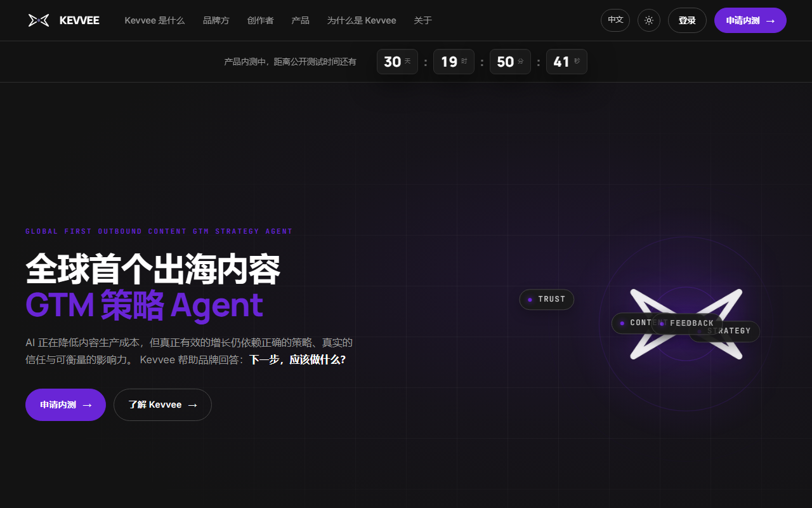Click the purple GTM 策略 Agent headline
This screenshot has height=508, width=812.
144,305
